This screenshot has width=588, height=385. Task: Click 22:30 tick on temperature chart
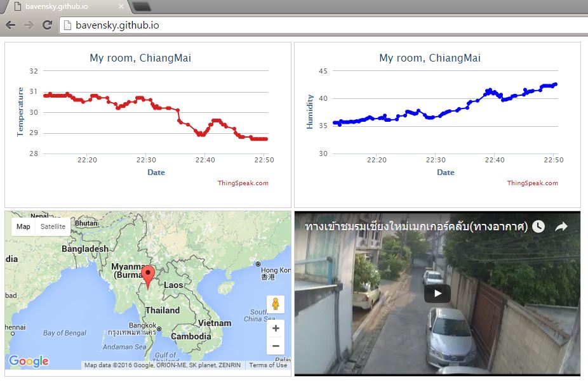point(146,160)
